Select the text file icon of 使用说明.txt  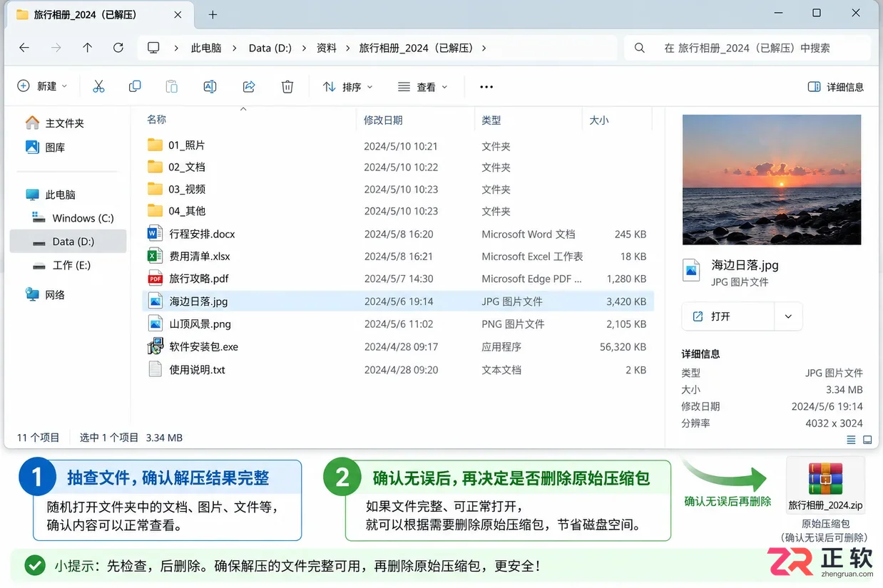(155, 369)
